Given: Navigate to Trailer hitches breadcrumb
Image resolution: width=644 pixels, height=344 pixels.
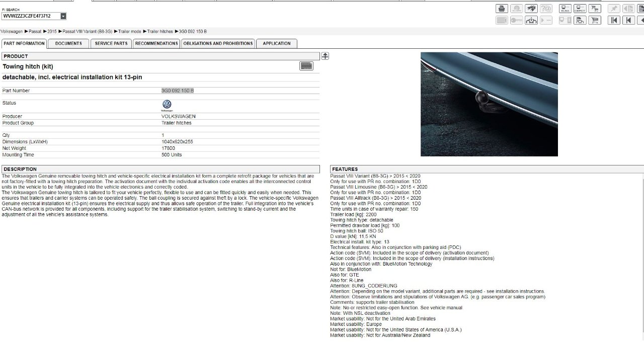Looking at the screenshot, I should 160,32.
